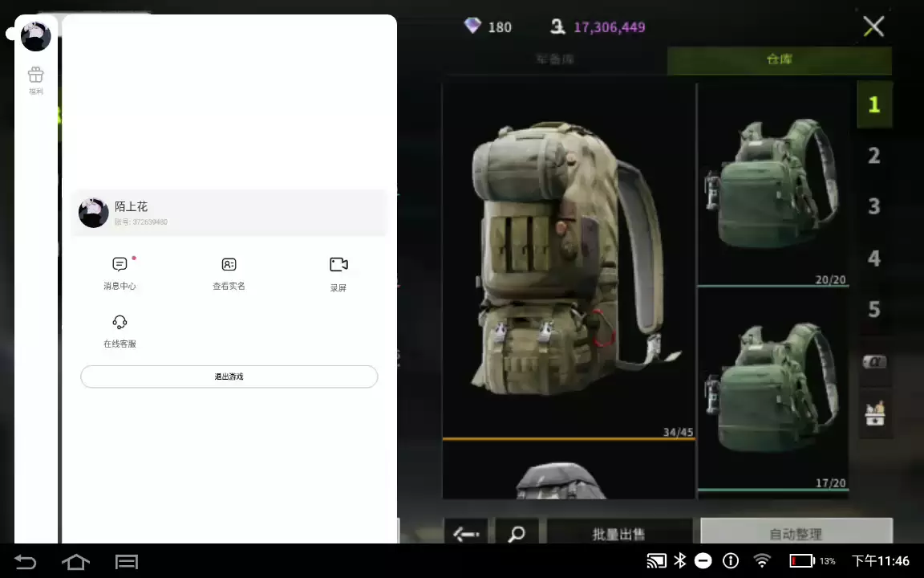
Task: Start 录屏 screen recording
Action: click(338, 273)
